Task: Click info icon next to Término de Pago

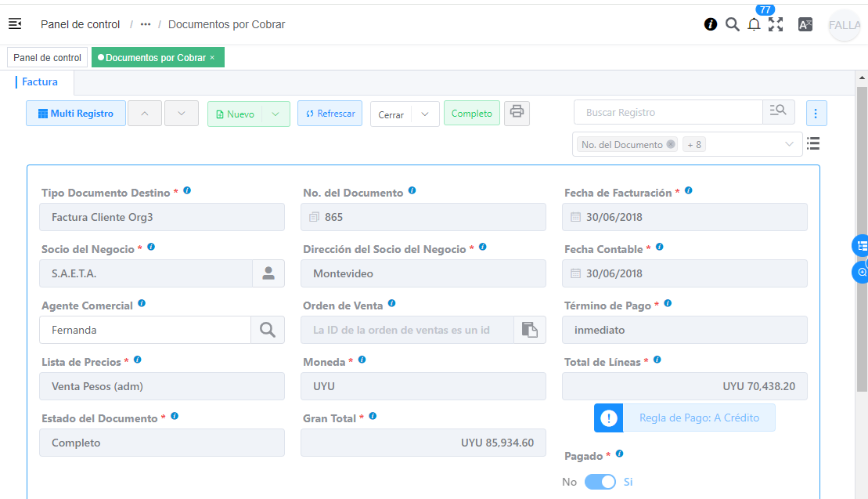Action: [x=668, y=303]
